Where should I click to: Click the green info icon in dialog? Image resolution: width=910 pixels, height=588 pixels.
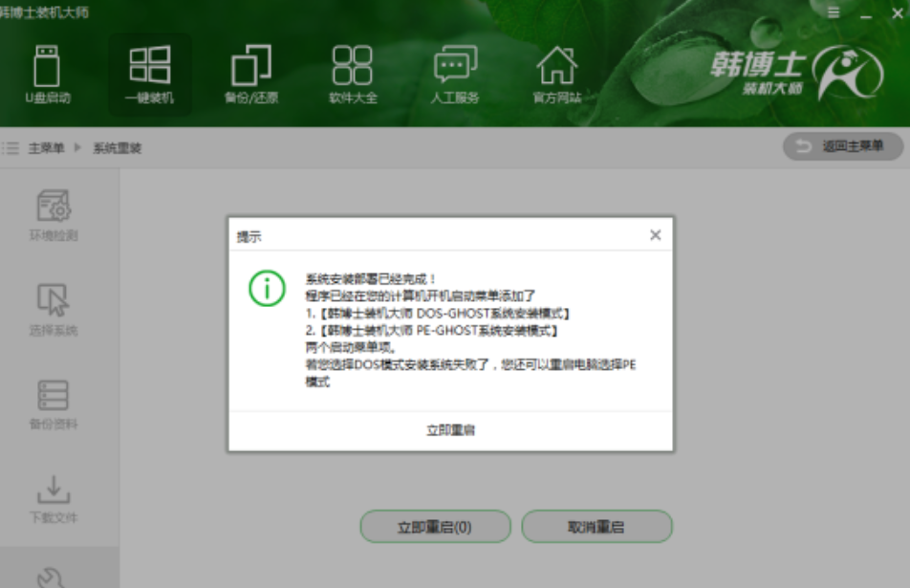tap(267, 289)
